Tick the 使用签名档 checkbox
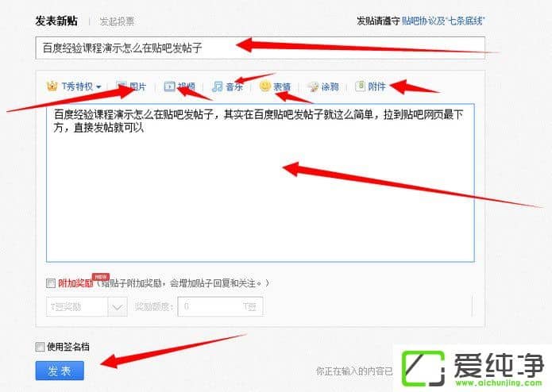The image size is (552, 392). 40,347
